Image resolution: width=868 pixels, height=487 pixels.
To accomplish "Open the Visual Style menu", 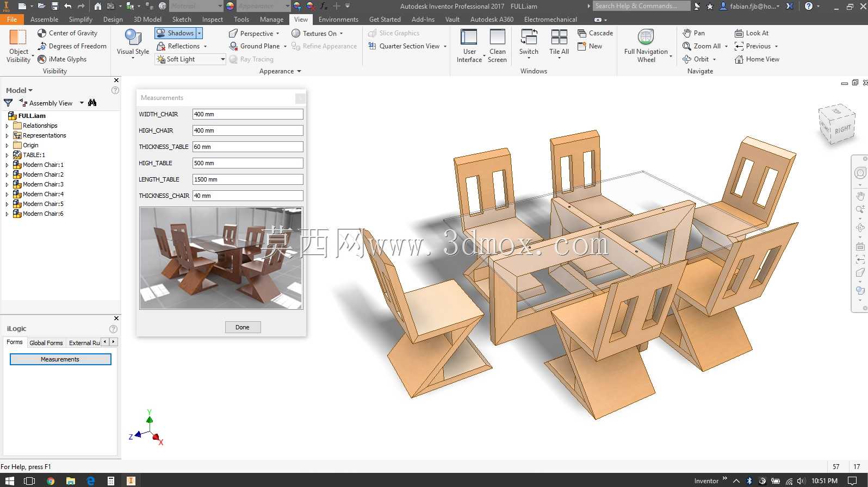I will point(133,43).
